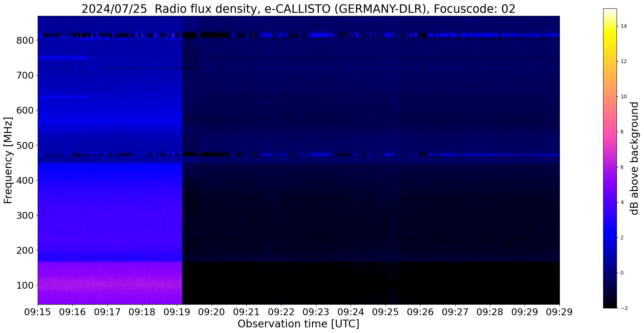The image size is (644, 333).
Task: Click the 700 MHz frequency tick label
Action: (x=25, y=75)
